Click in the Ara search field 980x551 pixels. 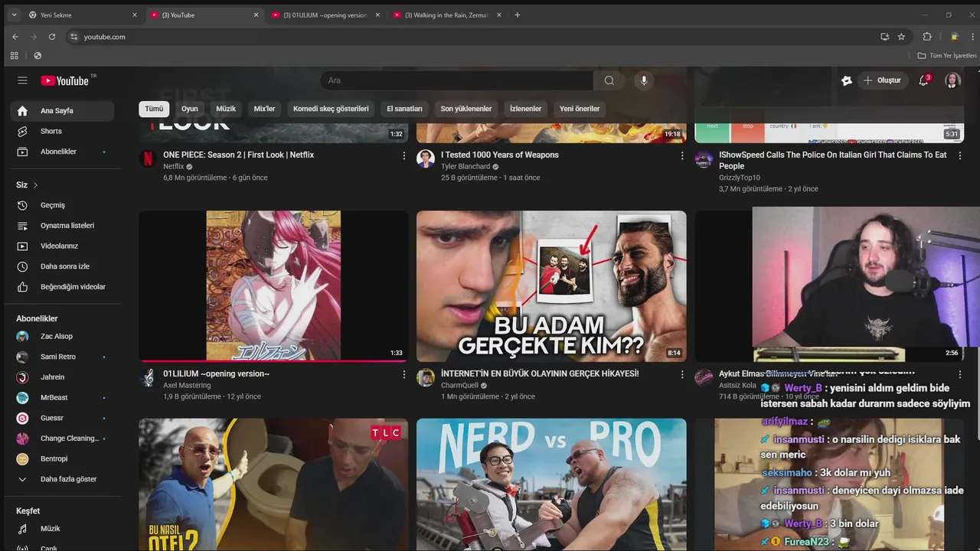[456, 80]
